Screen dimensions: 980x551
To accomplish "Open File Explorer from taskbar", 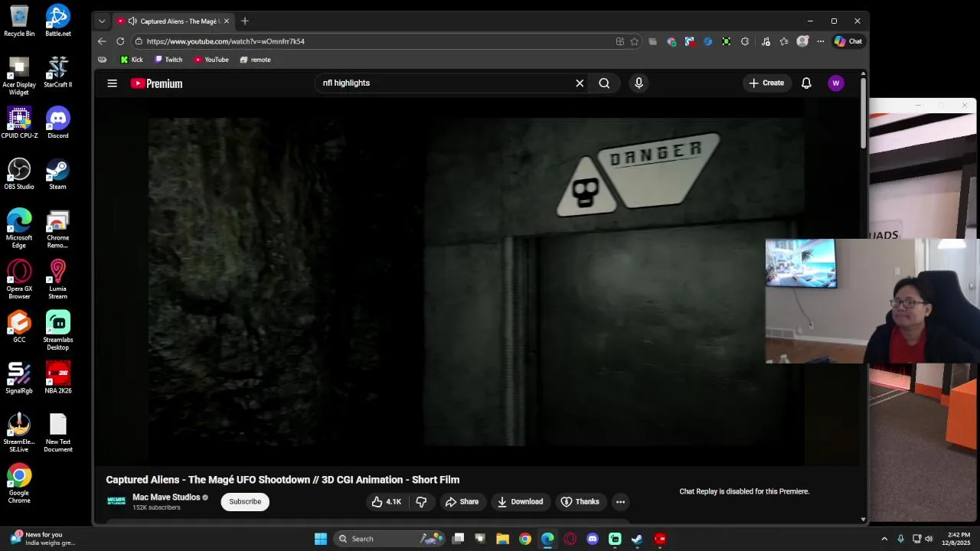I will 502,539.
